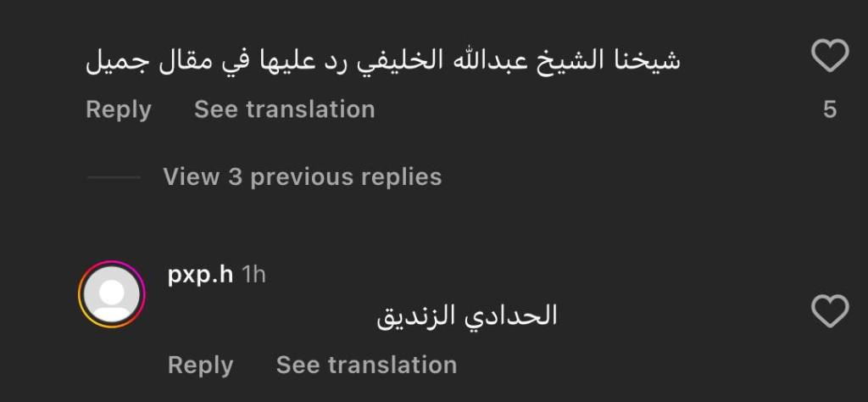Image resolution: width=868 pixels, height=402 pixels.
Task: Reply to pxp.h's comment
Action: (200, 365)
